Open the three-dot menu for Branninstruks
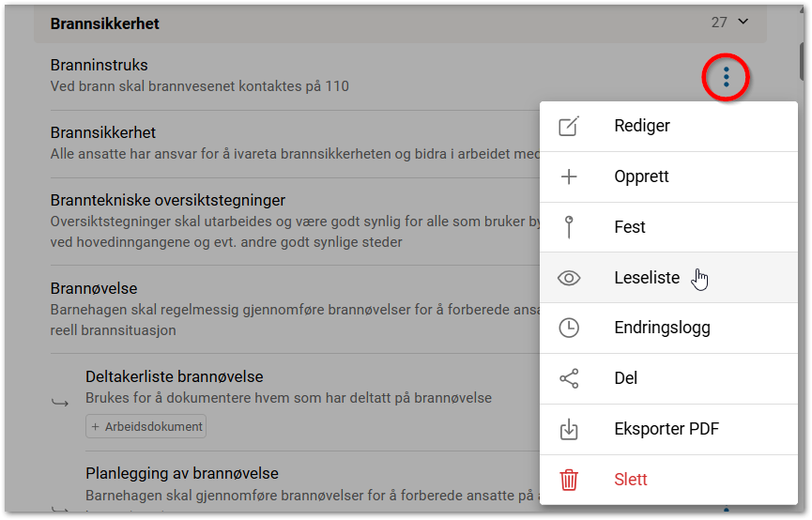The width and height of the screenshot is (812, 520). [726, 77]
